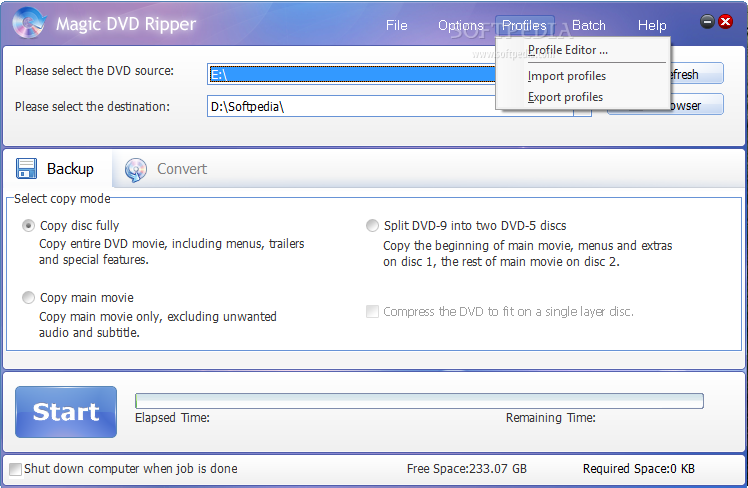Click the Magic DVD Ripper title text
The image size is (748, 488).
pyautogui.click(x=126, y=24)
